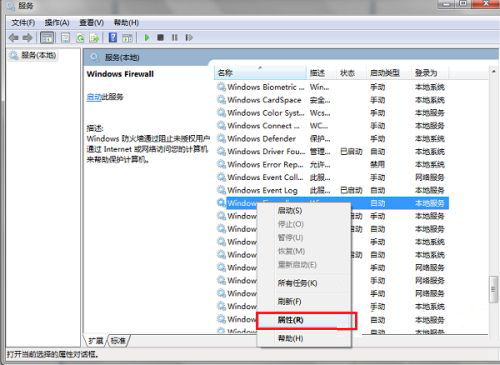Viewport: 500px width, 365px height.
Task: Select the Windows Event Log row
Action: [x=332, y=190]
